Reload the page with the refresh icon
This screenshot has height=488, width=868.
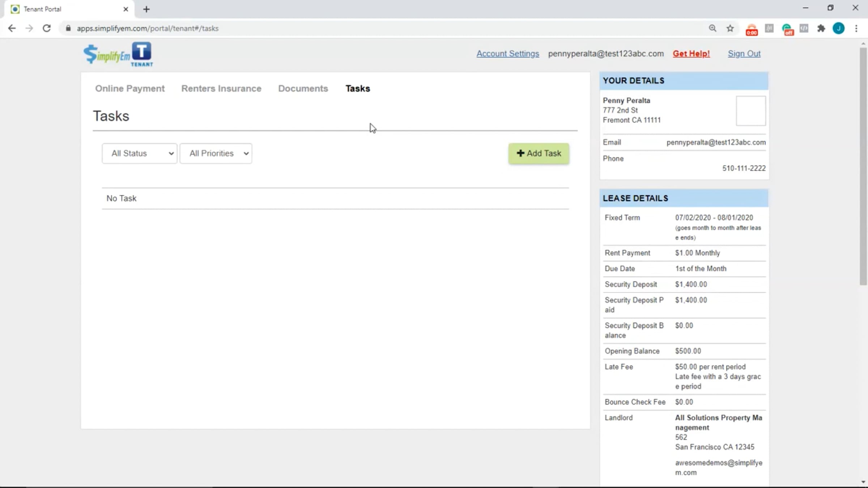(x=47, y=28)
